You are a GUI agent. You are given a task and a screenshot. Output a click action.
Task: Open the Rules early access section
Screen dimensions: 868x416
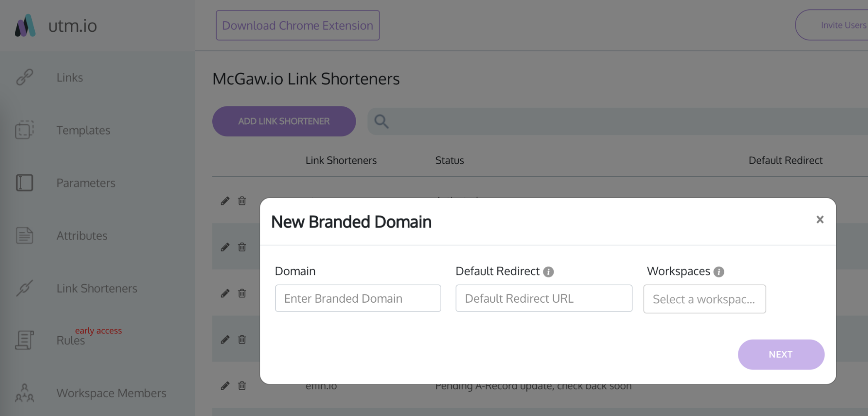[x=71, y=340]
